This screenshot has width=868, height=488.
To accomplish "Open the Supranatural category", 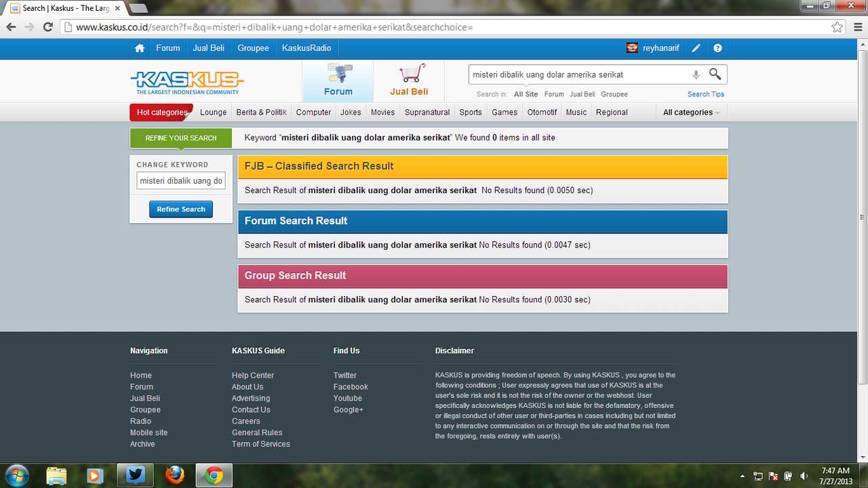I will point(427,113).
